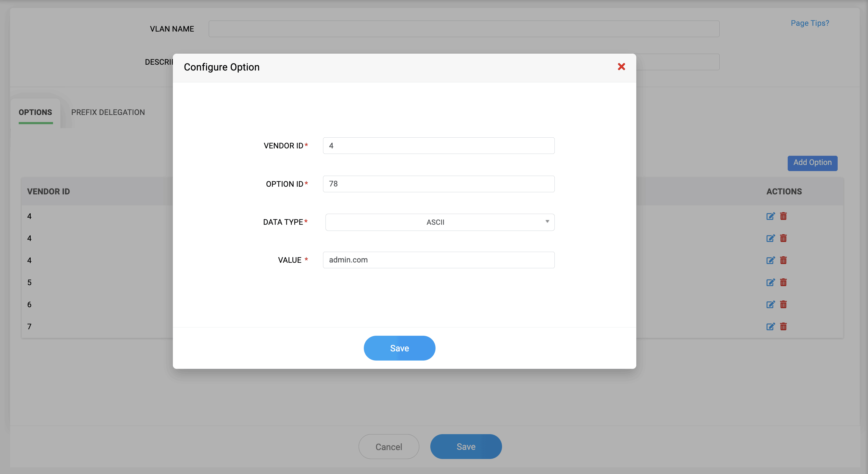Edit the second row option
Screen dimensions: 868x474
click(x=770, y=238)
